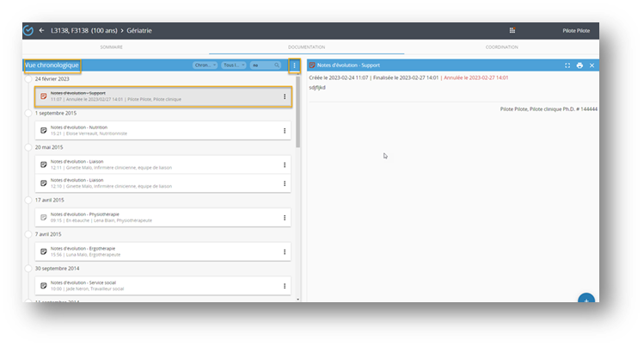The width and height of the screenshot is (644, 347).
Task: Click the back arrow beside patient name
Action: (41, 30)
